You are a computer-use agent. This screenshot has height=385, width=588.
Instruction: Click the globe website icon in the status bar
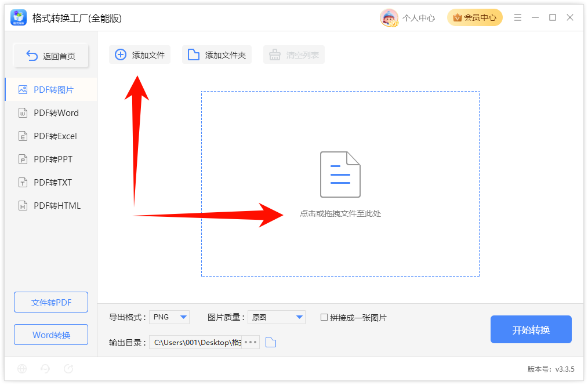tap(22, 369)
